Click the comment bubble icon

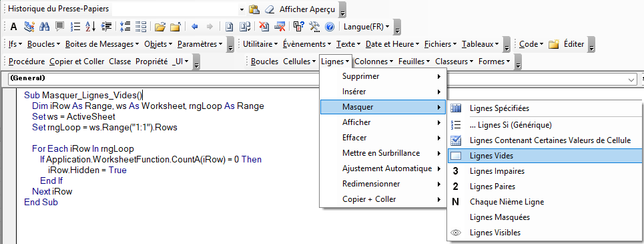click(x=59, y=27)
